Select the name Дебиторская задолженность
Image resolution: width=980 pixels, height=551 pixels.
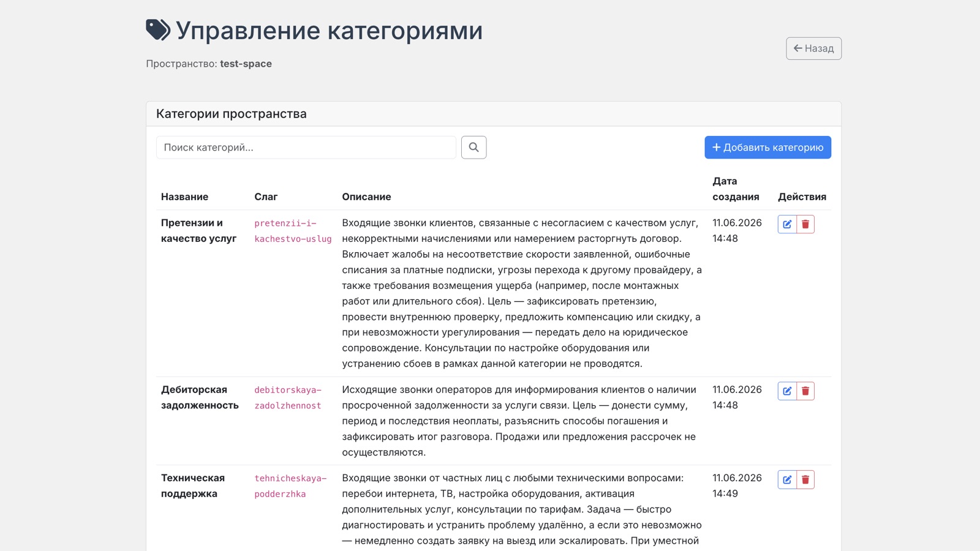(200, 397)
